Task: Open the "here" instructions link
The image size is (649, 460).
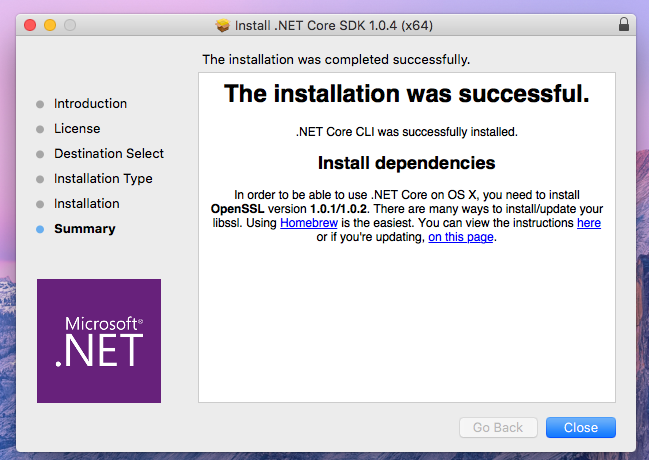Action: [588, 223]
